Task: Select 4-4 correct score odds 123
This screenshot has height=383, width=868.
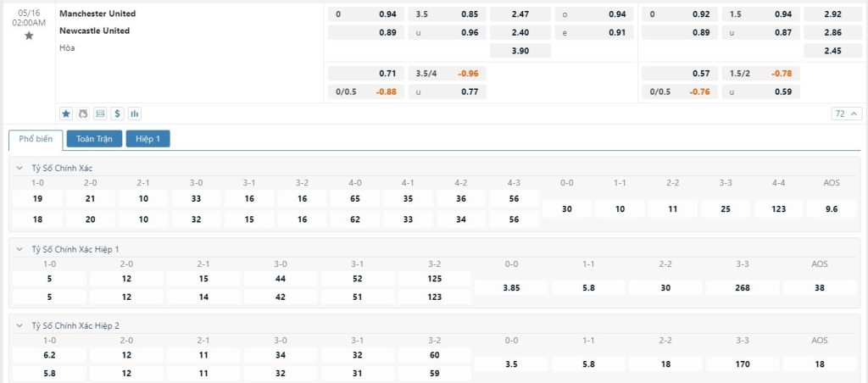Action: (777, 209)
